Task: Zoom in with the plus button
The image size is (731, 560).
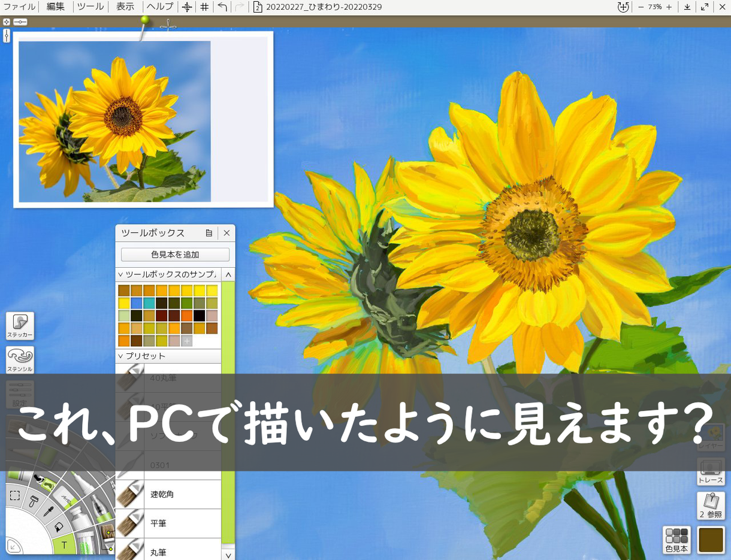Action: coord(669,7)
